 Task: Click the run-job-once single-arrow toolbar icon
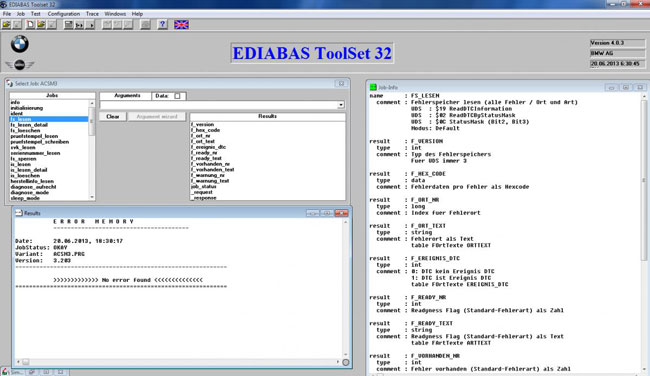[90, 25]
